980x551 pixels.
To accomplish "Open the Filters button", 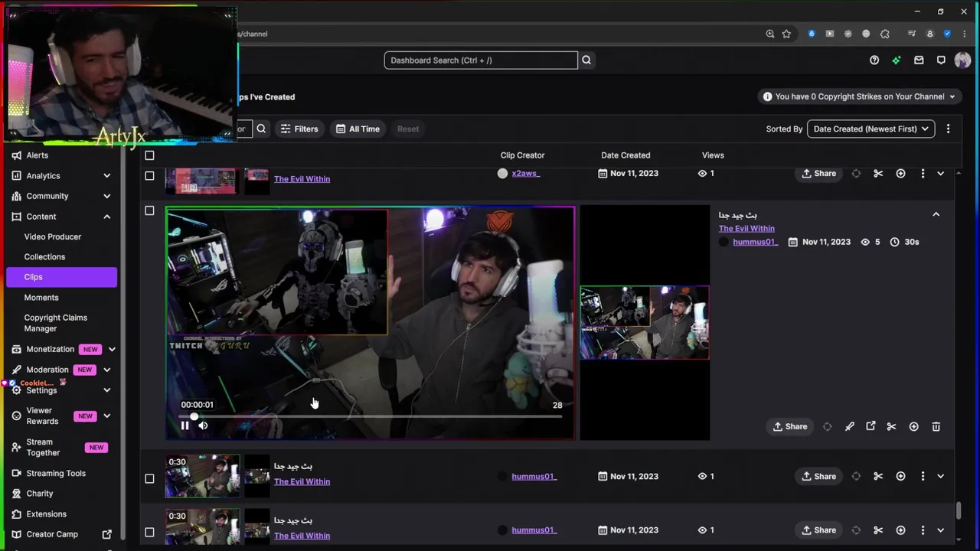I will coord(299,129).
